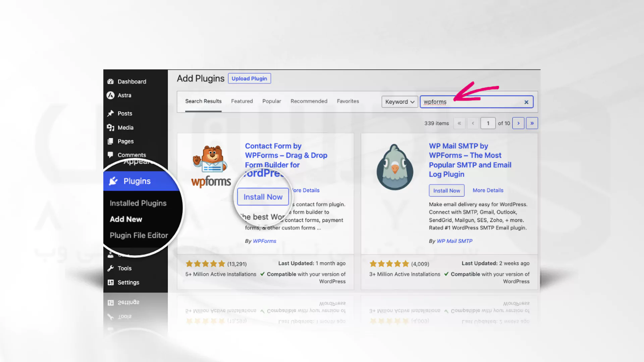
Task: Select the Astra logo icon
Action: 110,95
